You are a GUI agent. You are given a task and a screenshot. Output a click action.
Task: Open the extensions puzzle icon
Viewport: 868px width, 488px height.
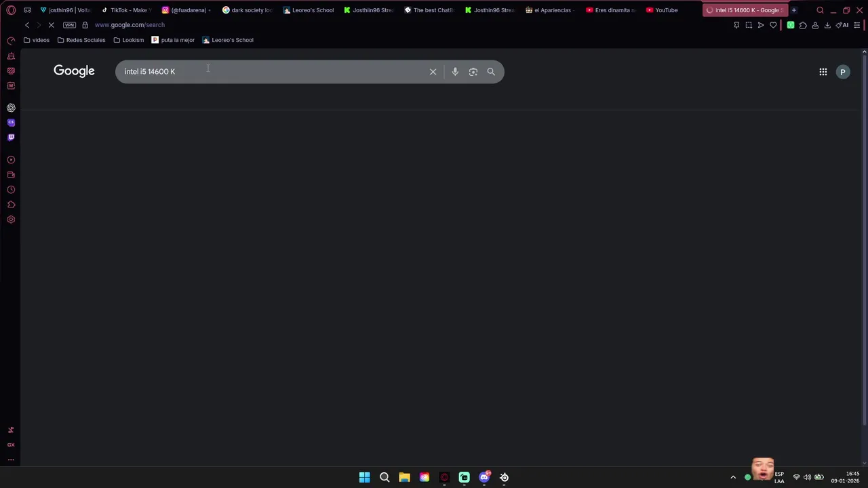click(803, 25)
